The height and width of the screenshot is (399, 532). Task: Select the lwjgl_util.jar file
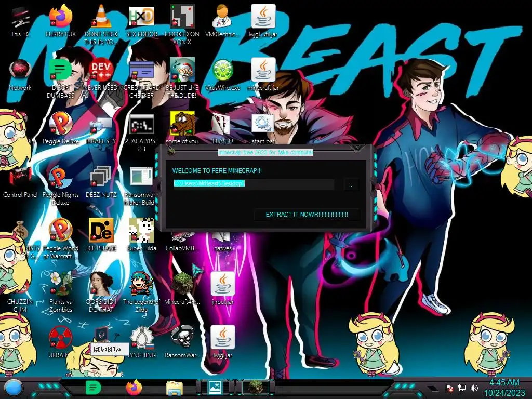point(263,21)
